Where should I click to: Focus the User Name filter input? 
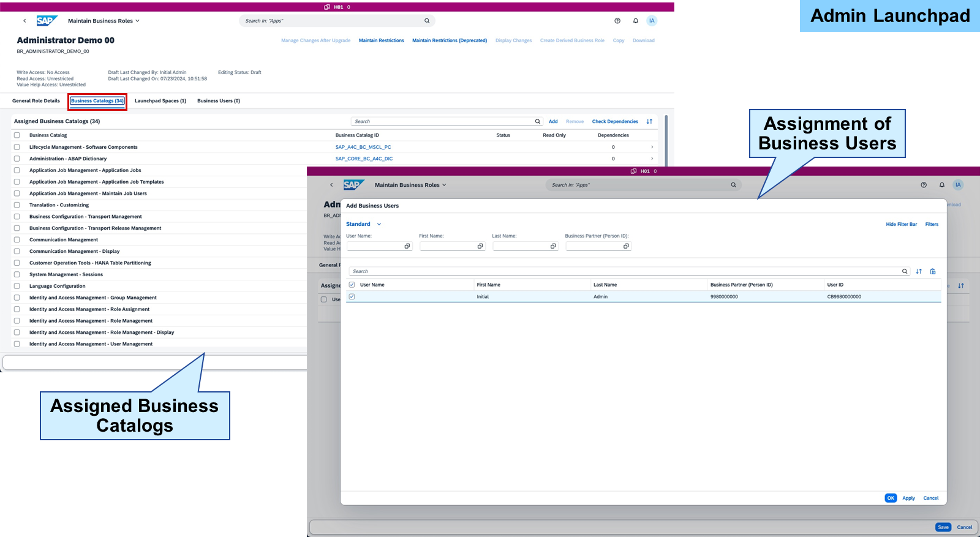379,246
